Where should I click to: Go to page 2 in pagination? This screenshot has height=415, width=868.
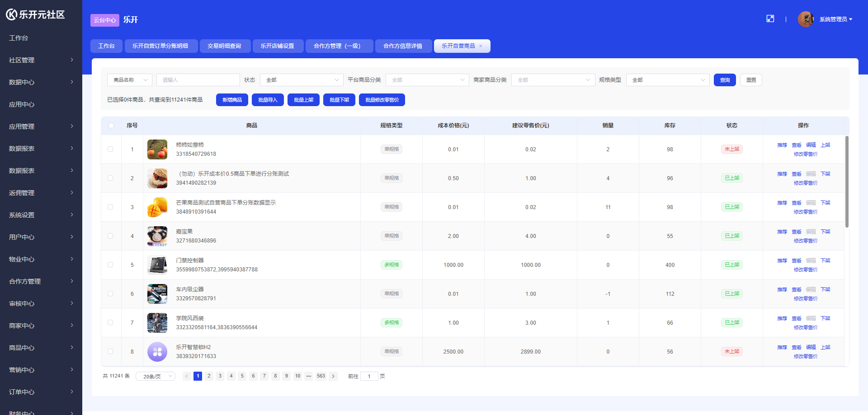(x=209, y=376)
